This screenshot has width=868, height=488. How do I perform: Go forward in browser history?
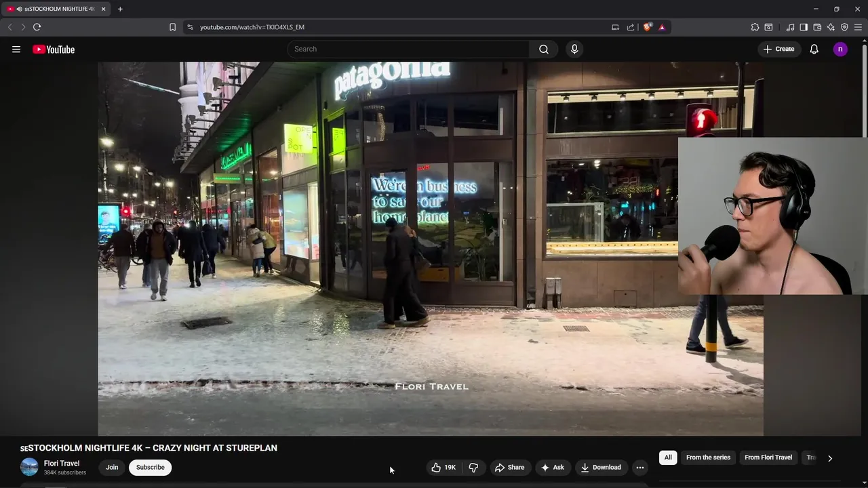[22, 27]
